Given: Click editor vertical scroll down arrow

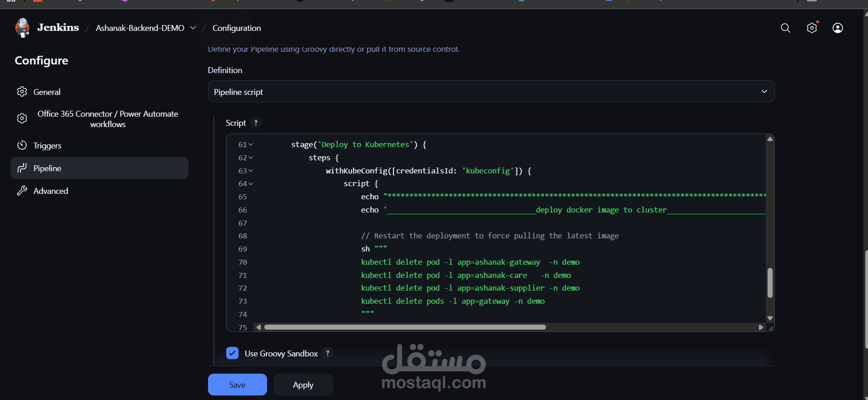Looking at the screenshot, I should (x=770, y=318).
